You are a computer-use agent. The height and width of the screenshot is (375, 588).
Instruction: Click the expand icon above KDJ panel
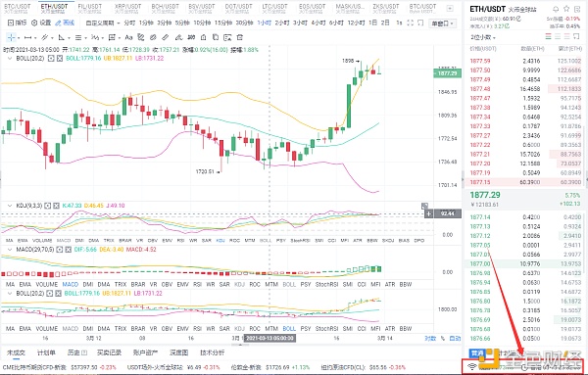[424, 206]
